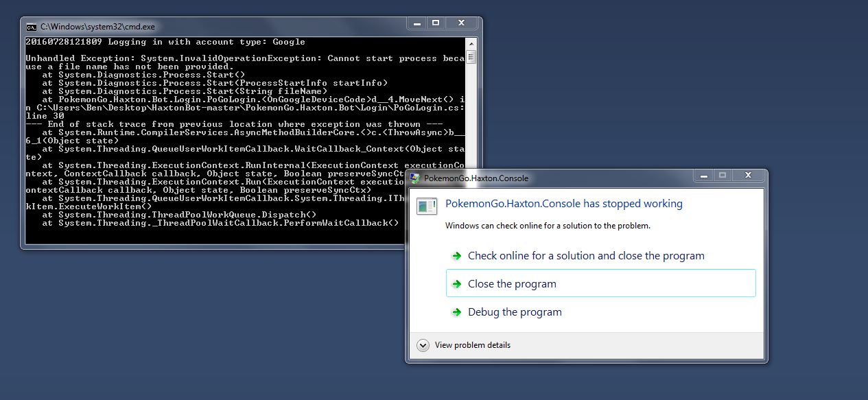Click 'line 30' text in console
The image size is (868, 400).
pos(45,116)
